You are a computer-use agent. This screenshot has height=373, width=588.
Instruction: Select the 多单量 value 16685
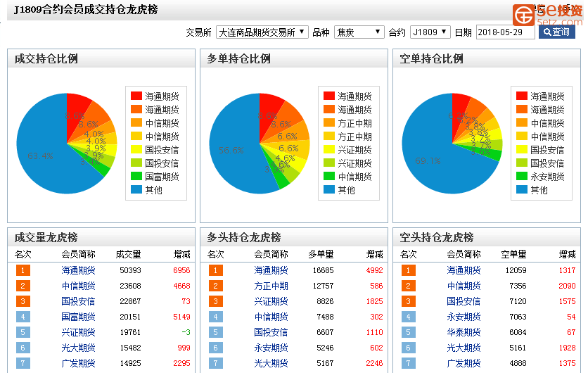tap(324, 270)
